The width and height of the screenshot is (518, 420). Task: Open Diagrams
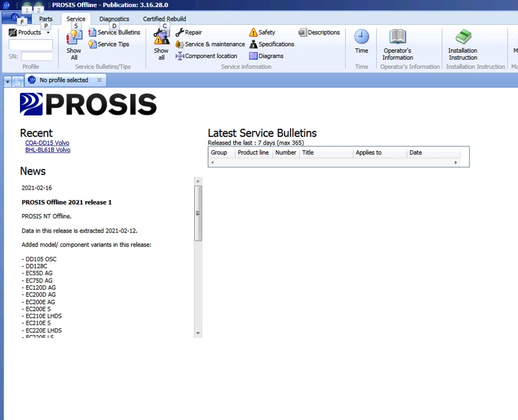point(266,56)
